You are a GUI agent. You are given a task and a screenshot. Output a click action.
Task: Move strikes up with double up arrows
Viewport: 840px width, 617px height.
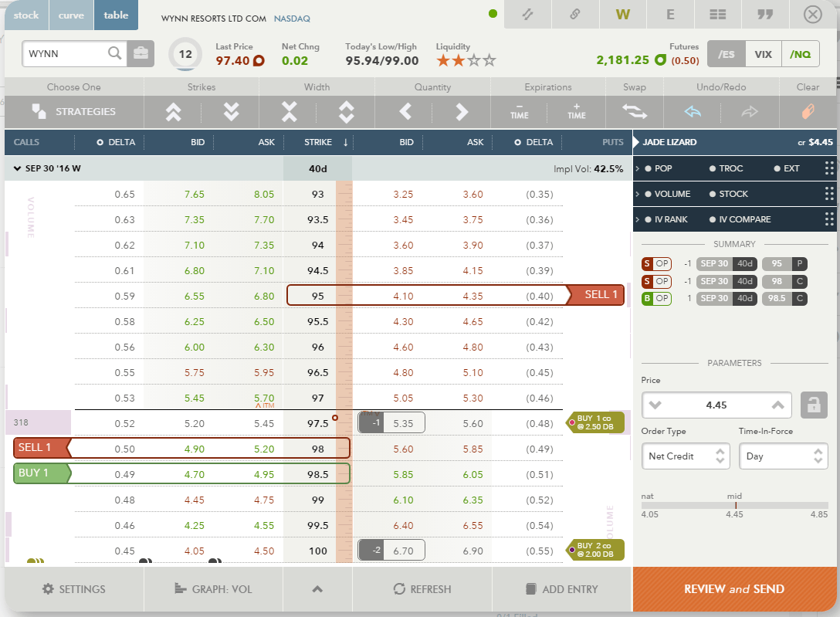pyautogui.click(x=173, y=111)
